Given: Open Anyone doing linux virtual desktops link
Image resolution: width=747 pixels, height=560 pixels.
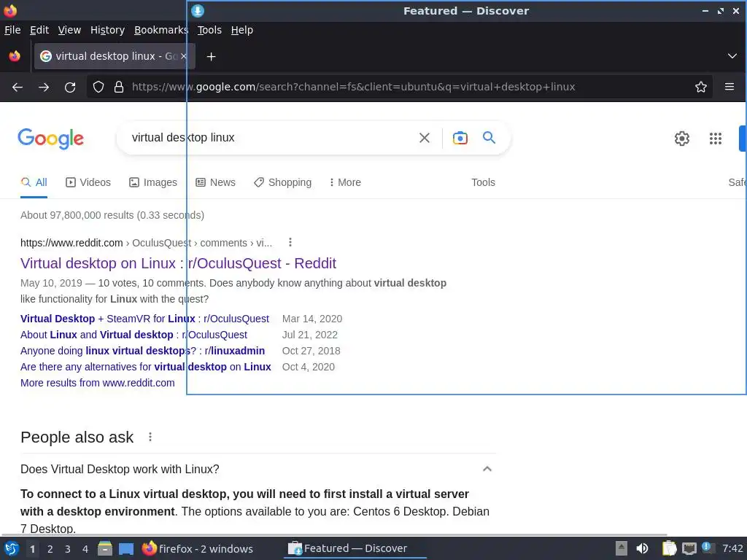Looking at the screenshot, I should (x=142, y=351).
